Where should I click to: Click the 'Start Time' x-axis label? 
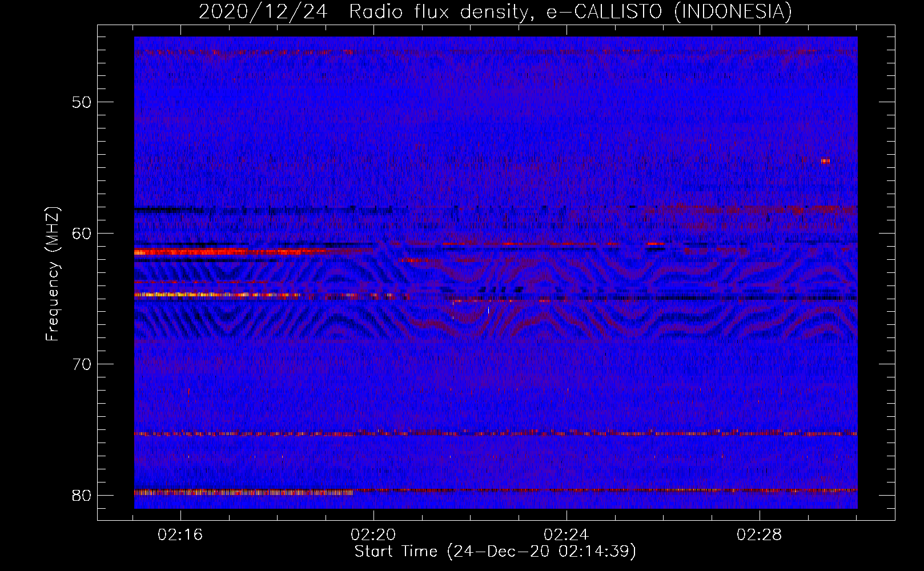(x=495, y=552)
